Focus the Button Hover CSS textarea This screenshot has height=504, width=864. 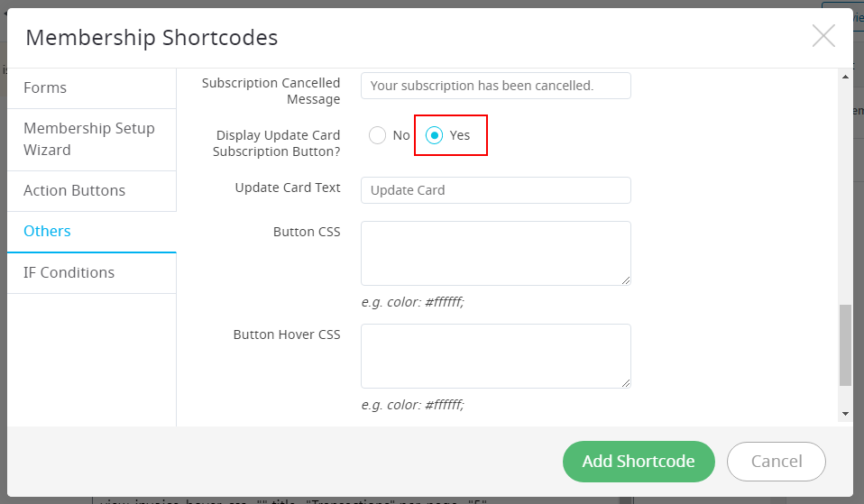pyautogui.click(x=496, y=356)
